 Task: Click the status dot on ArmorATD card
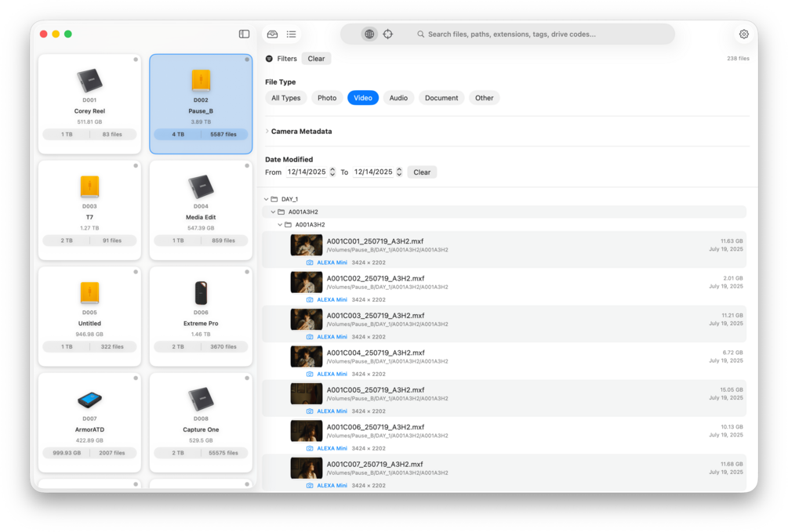pyautogui.click(x=136, y=378)
